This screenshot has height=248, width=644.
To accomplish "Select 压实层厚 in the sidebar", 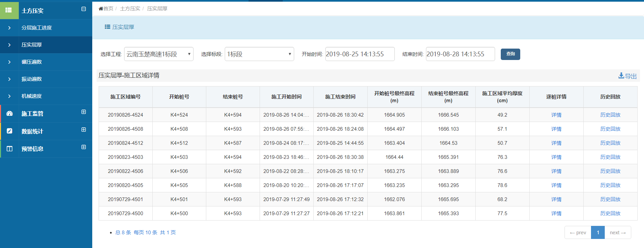I will coord(32,45).
